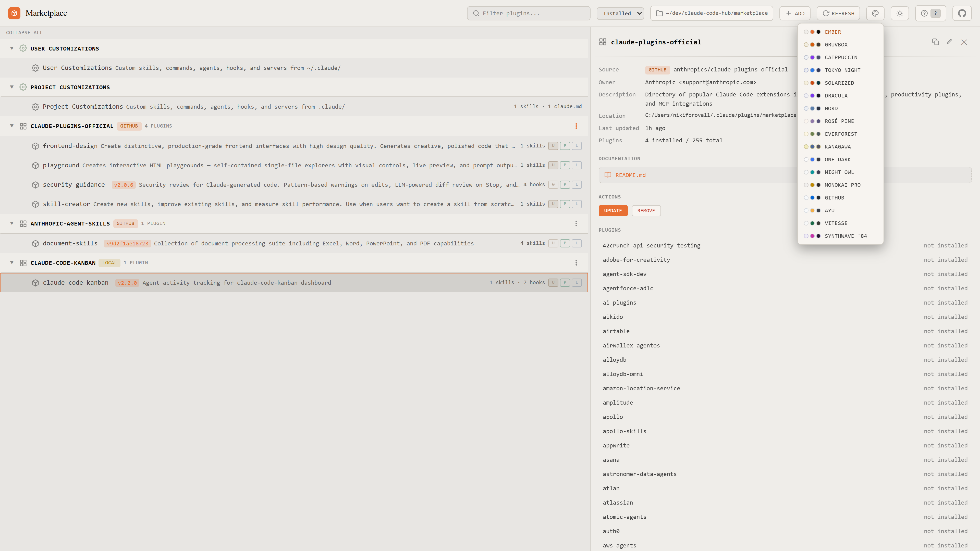The height and width of the screenshot is (551, 980).
Task: Open the claude-plugins-official three-dot menu
Action: 576,126
